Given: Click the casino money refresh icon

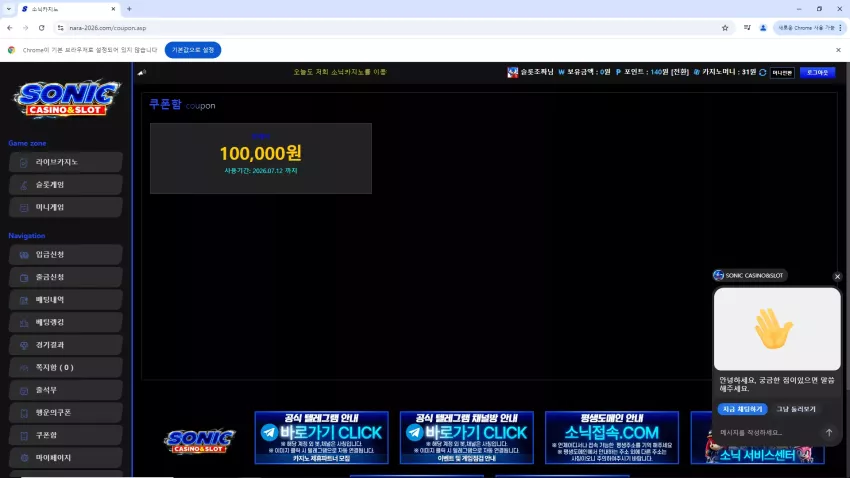Looking at the screenshot, I should point(763,72).
